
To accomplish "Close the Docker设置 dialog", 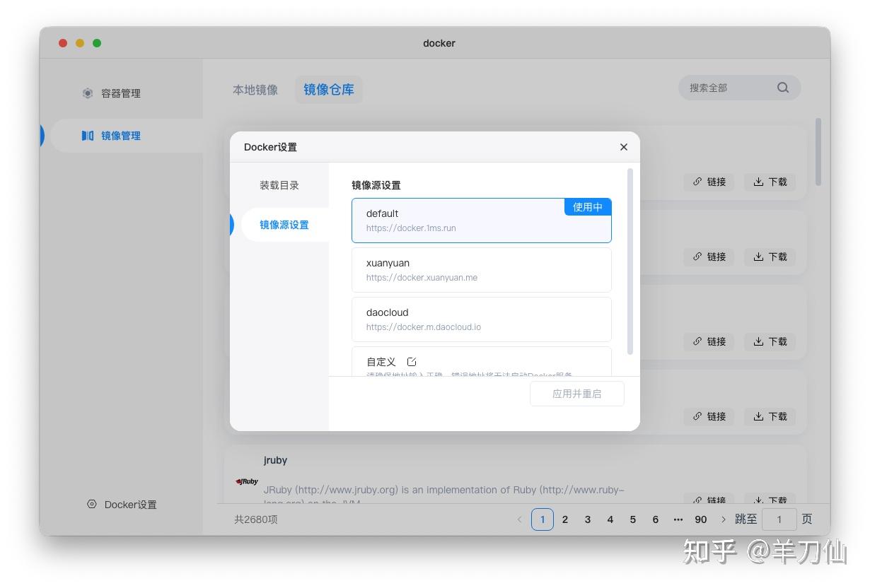I will 623,147.
